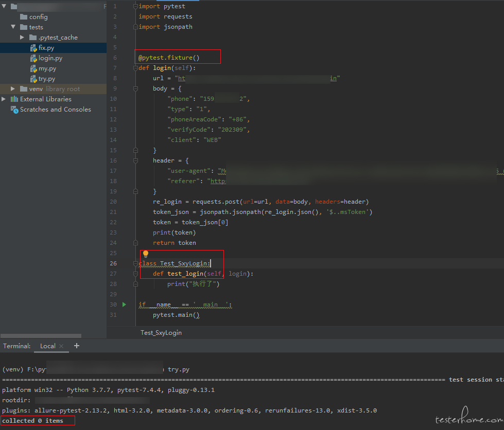
Task: Click the requests.post call on line 20
Action: click(x=281, y=202)
